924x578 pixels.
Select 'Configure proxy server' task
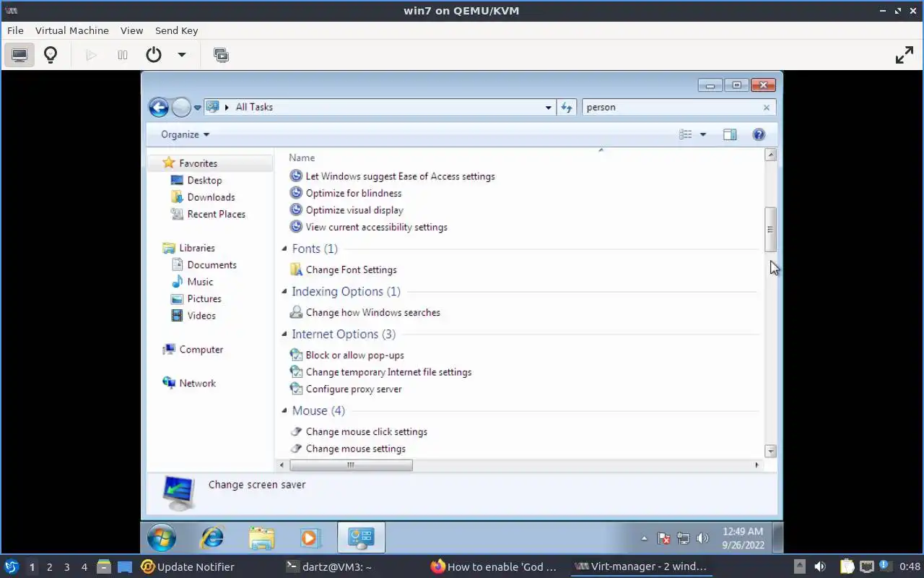click(354, 389)
